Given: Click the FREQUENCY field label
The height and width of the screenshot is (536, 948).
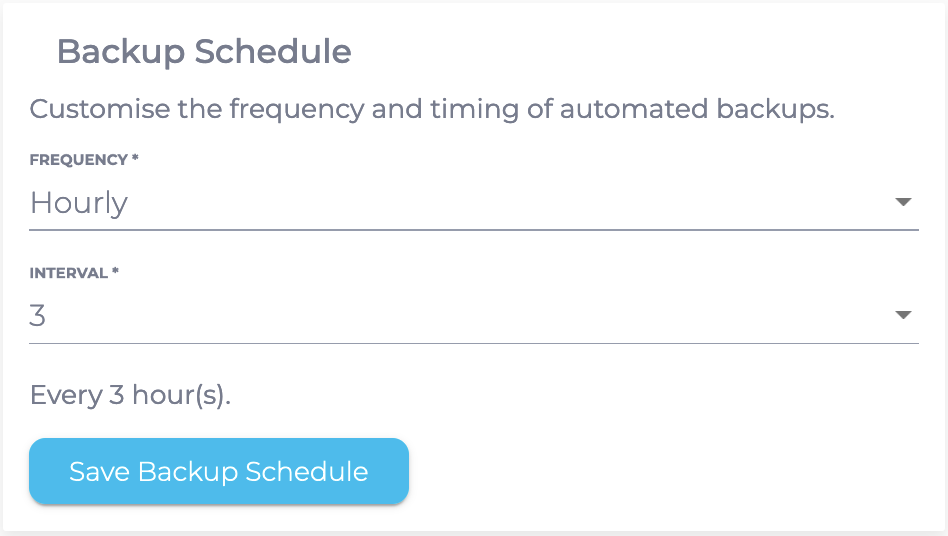Looking at the screenshot, I should [79, 160].
